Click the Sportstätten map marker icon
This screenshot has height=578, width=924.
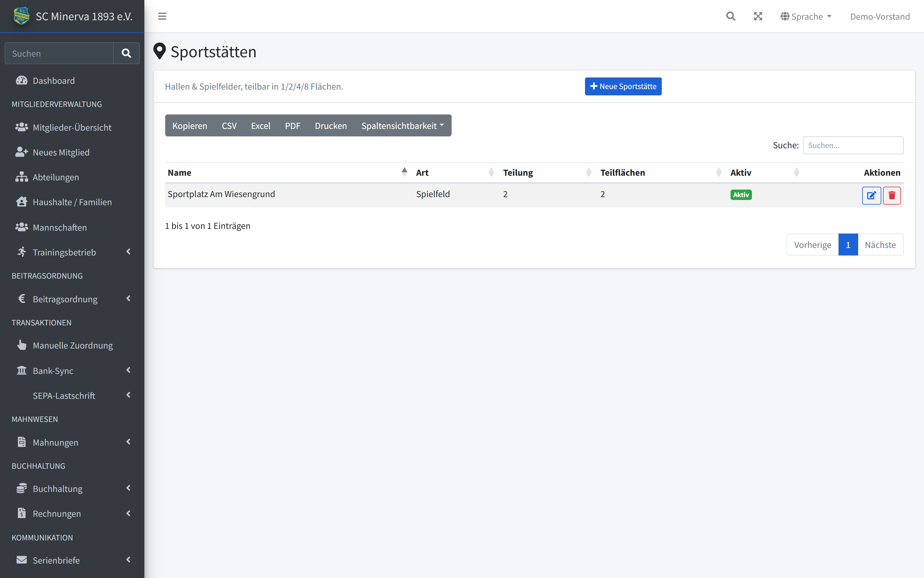[x=160, y=51]
